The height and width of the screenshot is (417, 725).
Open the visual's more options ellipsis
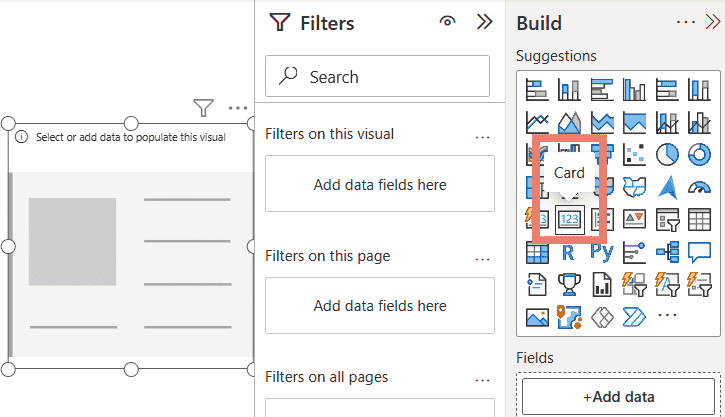238,108
